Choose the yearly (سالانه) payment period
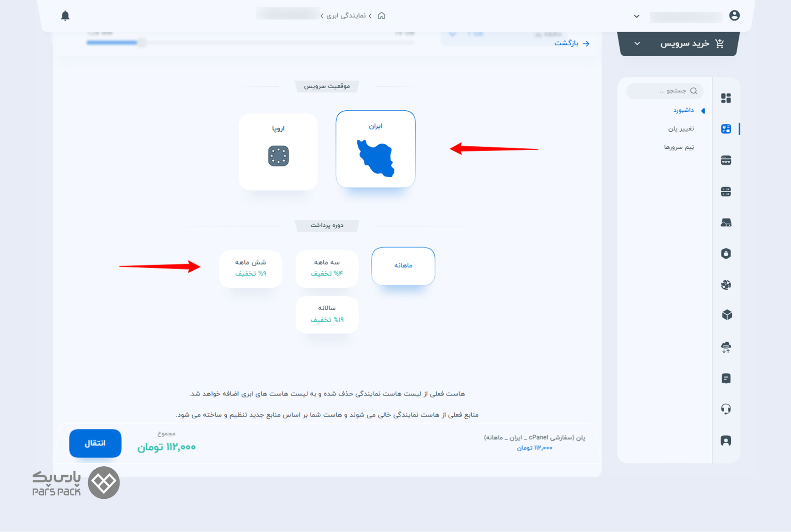 [x=327, y=314]
